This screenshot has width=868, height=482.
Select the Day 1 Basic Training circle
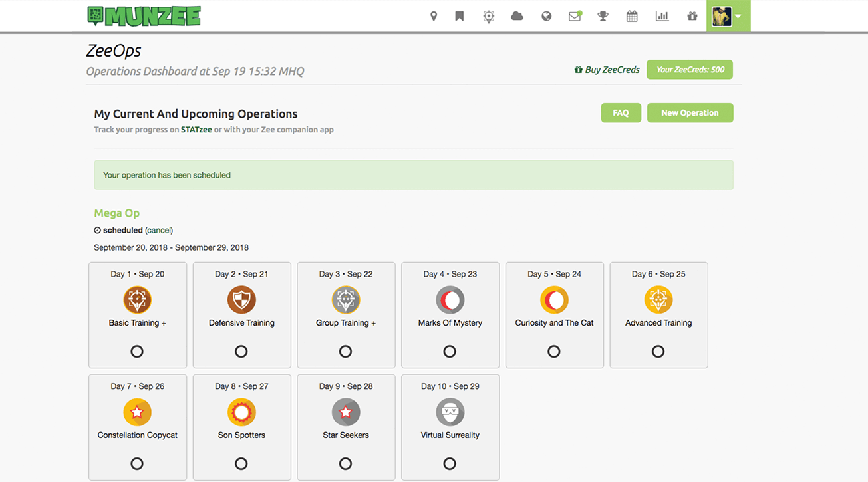[x=137, y=351]
